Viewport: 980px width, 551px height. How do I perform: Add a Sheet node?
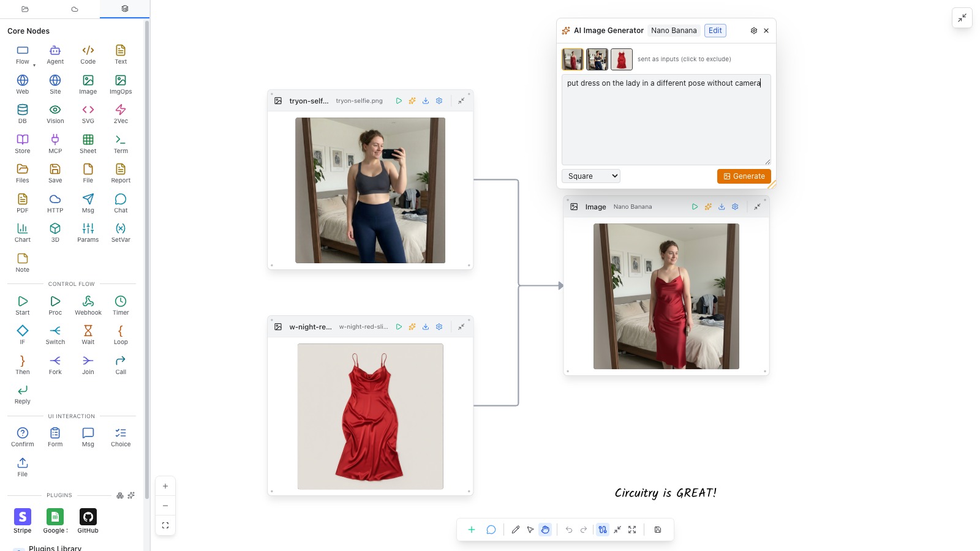pyautogui.click(x=88, y=144)
